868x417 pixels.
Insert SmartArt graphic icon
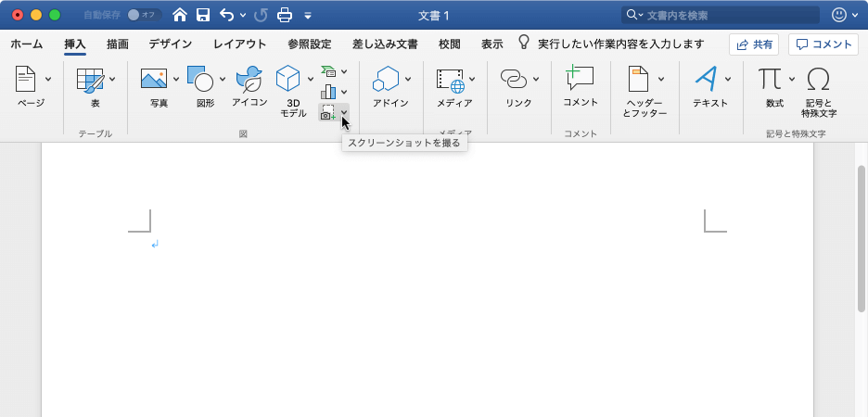point(328,71)
